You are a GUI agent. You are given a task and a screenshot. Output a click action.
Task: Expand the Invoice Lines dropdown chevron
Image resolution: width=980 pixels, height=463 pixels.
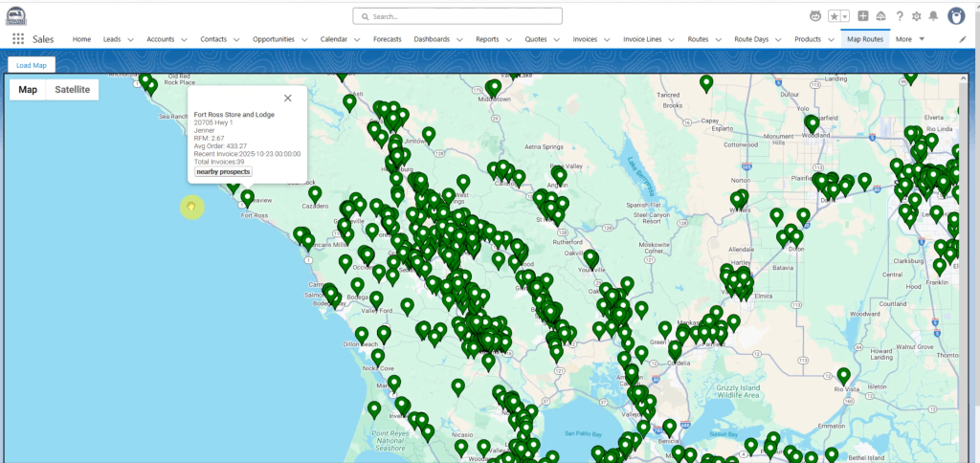point(671,39)
